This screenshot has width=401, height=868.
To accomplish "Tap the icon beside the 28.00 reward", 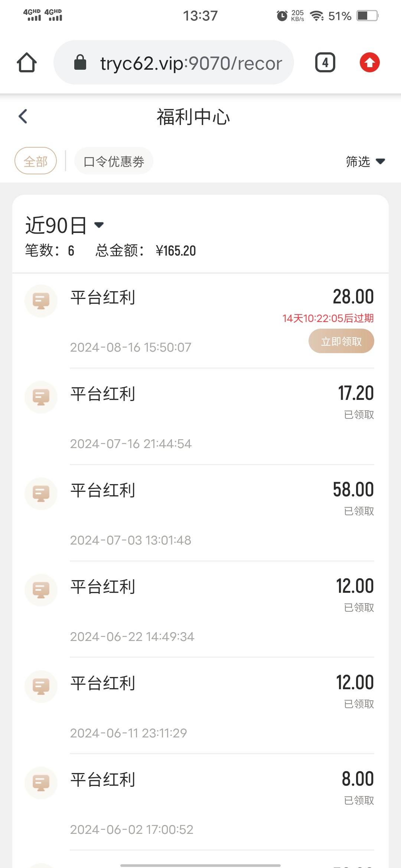I will point(41,300).
